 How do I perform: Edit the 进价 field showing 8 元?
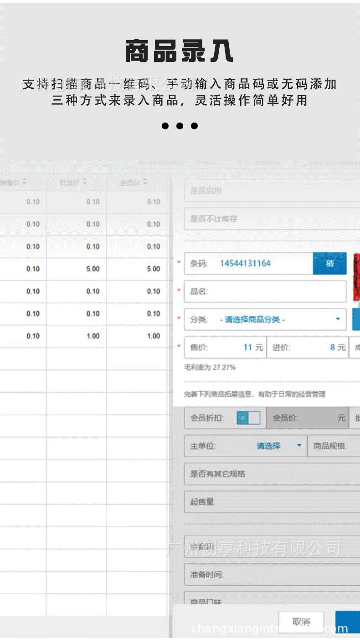point(314,348)
